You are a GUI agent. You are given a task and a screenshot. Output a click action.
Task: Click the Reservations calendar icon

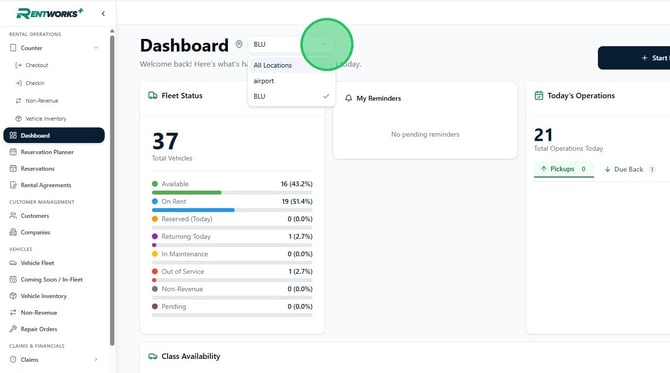tap(13, 169)
